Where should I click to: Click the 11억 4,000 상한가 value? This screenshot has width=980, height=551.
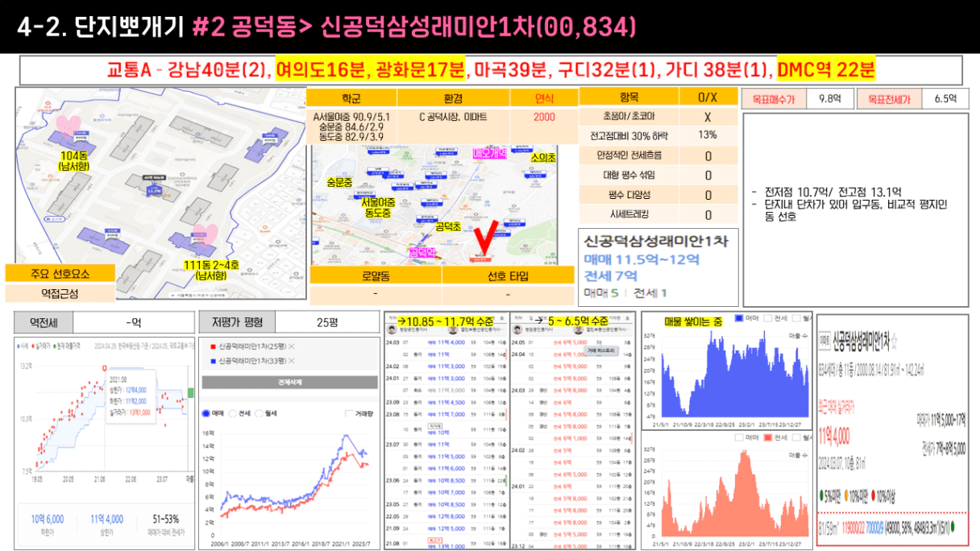[x=106, y=520]
